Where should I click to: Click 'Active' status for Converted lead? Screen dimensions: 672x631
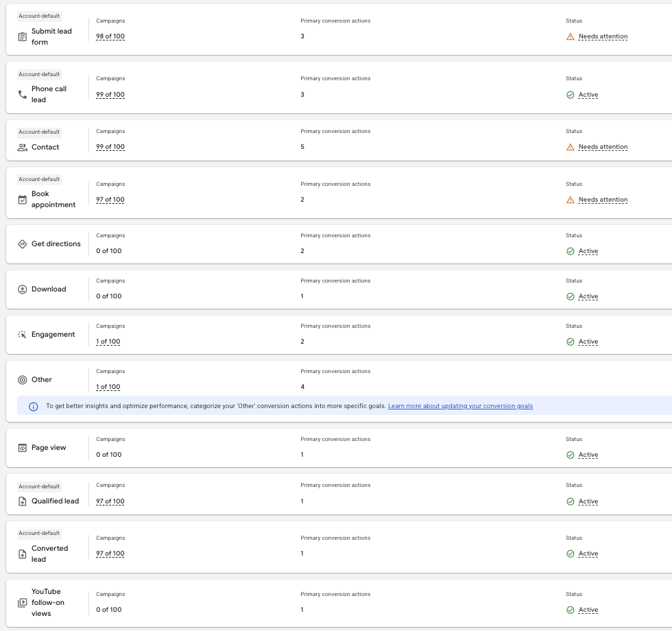click(x=588, y=554)
